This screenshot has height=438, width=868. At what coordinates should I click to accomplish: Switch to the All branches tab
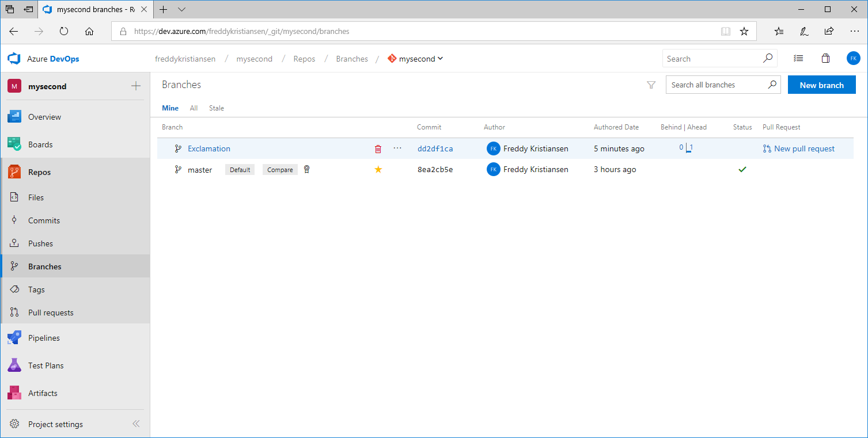[x=194, y=108]
